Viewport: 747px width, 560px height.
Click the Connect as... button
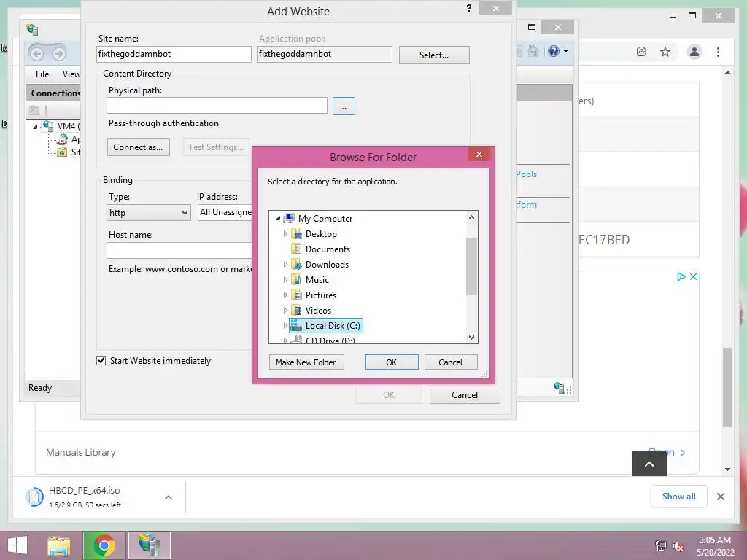pos(138,147)
